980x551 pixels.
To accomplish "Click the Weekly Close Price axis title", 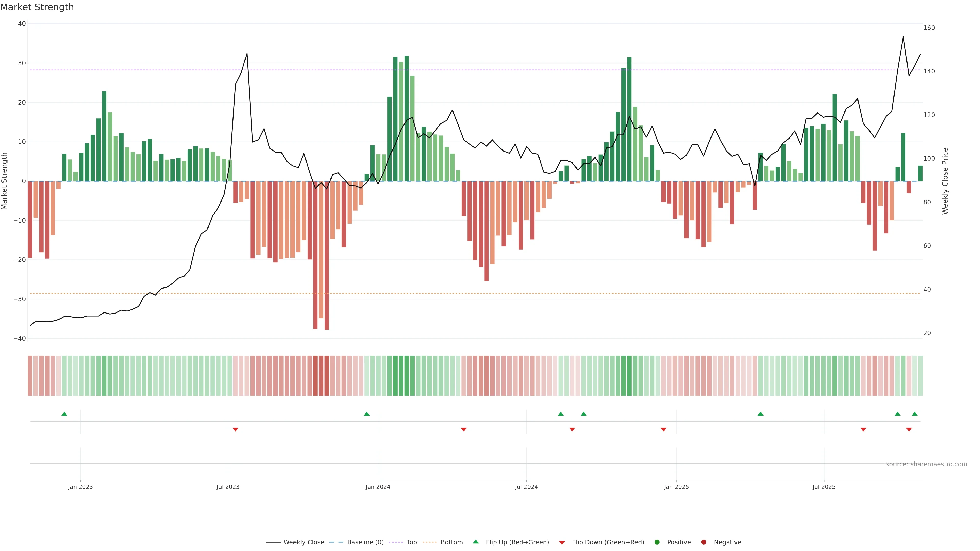I will point(945,181).
